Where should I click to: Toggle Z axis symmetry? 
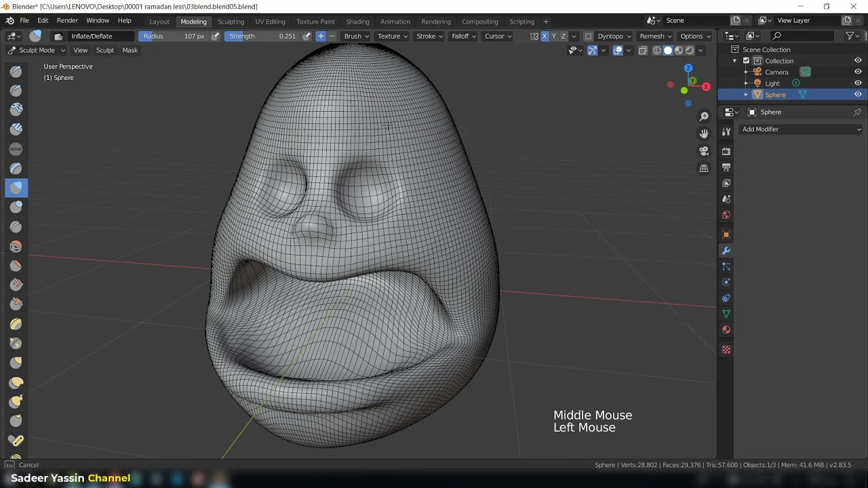tap(563, 37)
